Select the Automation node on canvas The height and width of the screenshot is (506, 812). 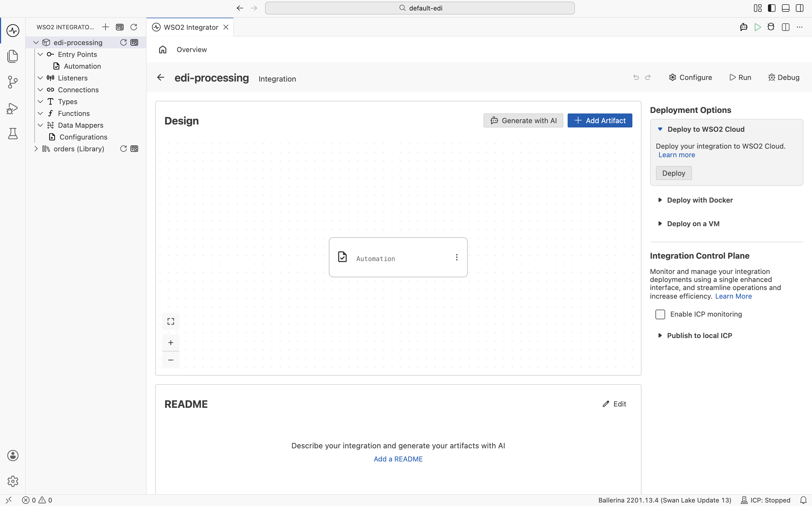pos(398,257)
